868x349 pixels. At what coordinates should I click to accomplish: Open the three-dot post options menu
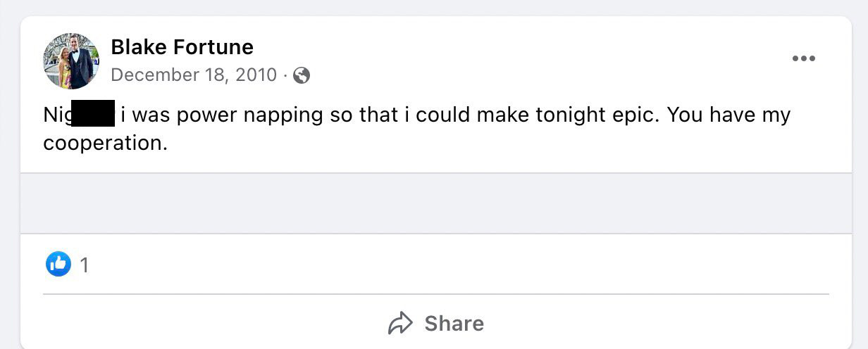803,58
